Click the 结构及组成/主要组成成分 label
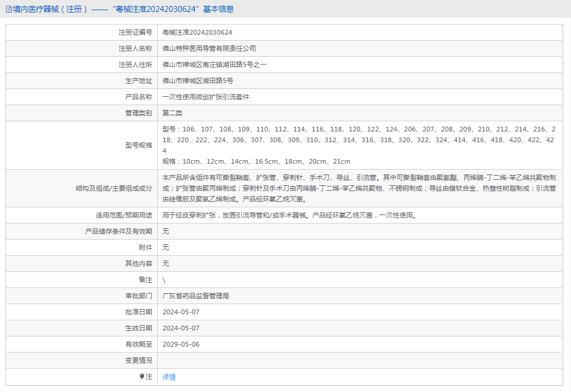Image resolution: width=571 pixels, height=392 pixels. tap(114, 188)
